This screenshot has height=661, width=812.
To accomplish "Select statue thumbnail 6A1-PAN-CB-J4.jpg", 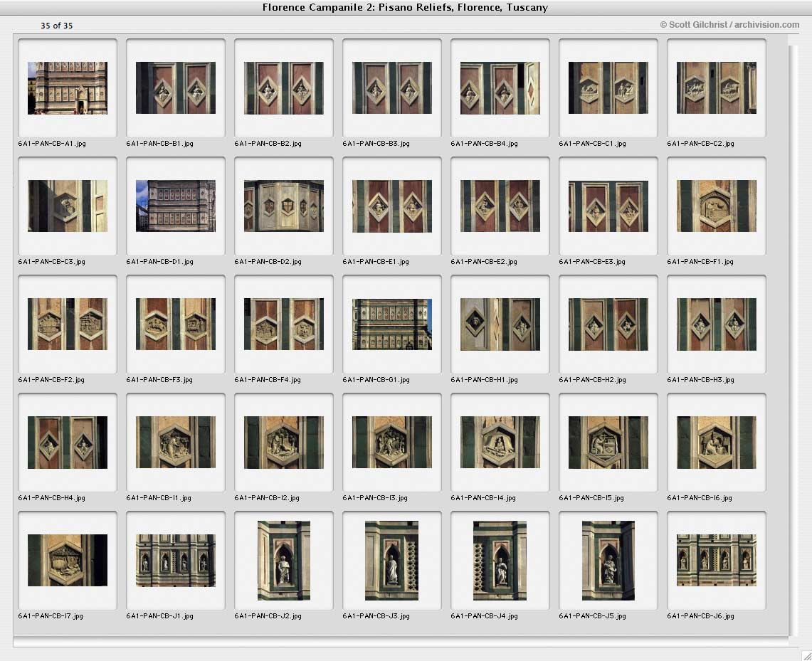I will (500, 561).
